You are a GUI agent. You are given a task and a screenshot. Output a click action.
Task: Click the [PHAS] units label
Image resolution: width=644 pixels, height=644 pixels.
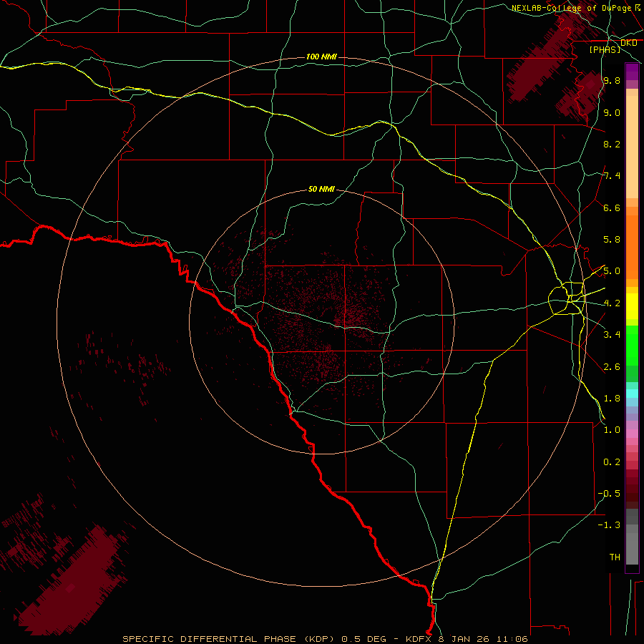[605, 49]
